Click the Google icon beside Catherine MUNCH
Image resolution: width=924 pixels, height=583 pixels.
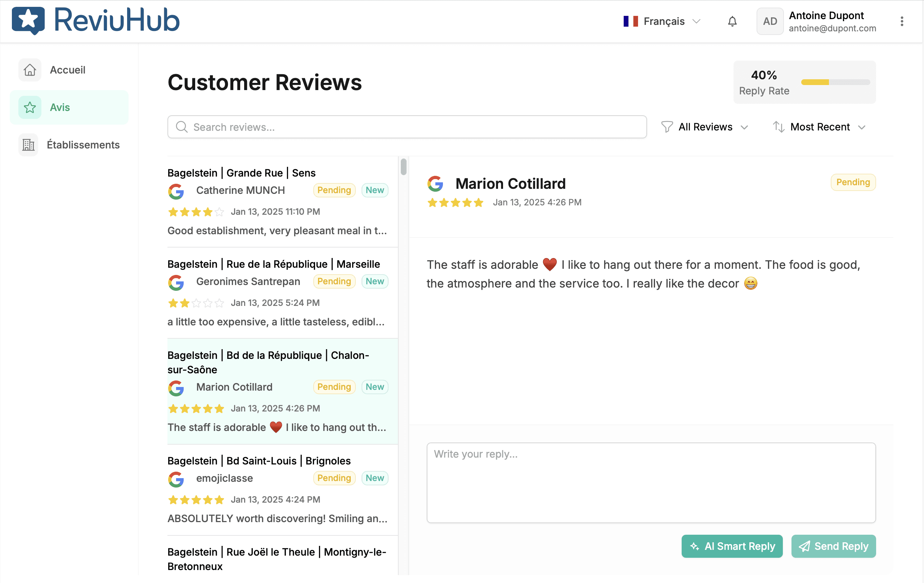click(176, 191)
